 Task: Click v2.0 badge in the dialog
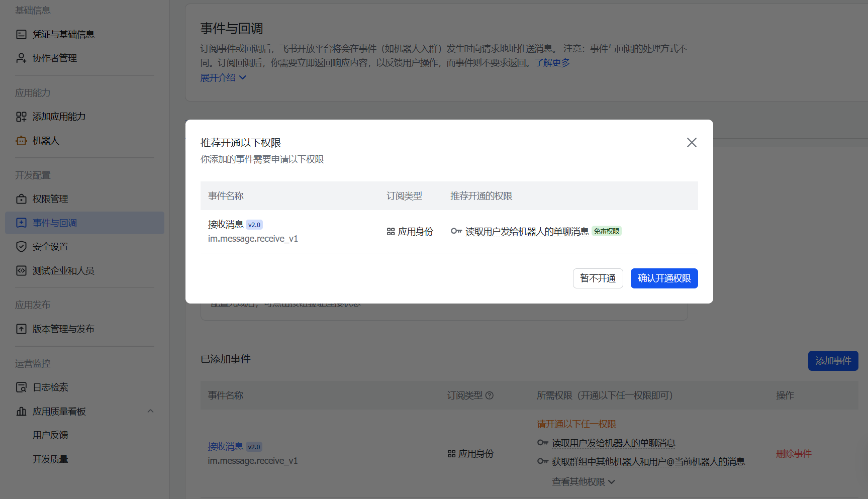(254, 225)
